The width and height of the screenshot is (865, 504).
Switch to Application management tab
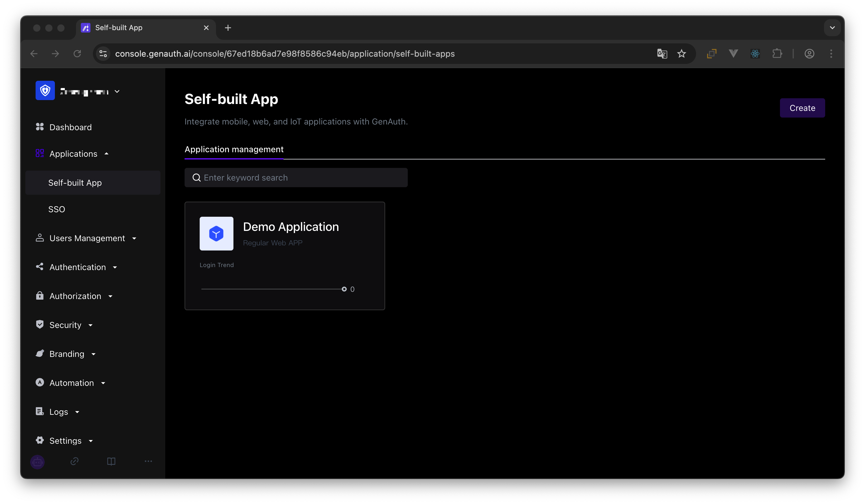234,149
